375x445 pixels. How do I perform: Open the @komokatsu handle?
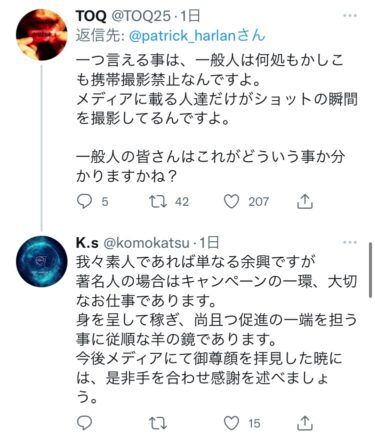pos(147,243)
